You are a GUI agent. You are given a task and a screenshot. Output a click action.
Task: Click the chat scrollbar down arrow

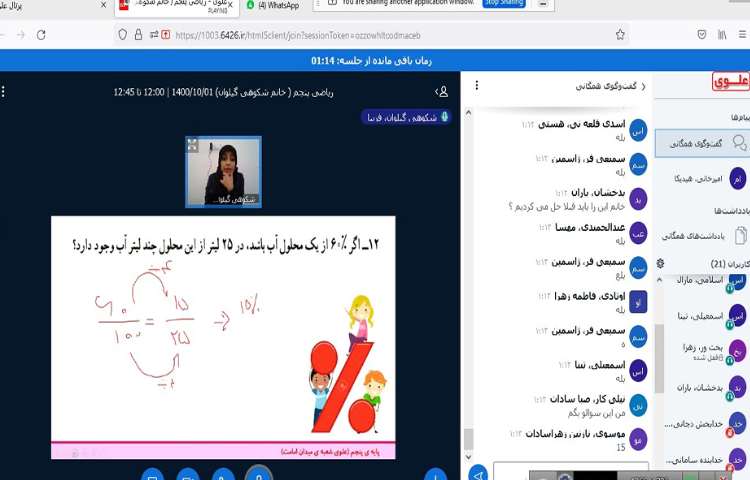[x=468, y=457]
